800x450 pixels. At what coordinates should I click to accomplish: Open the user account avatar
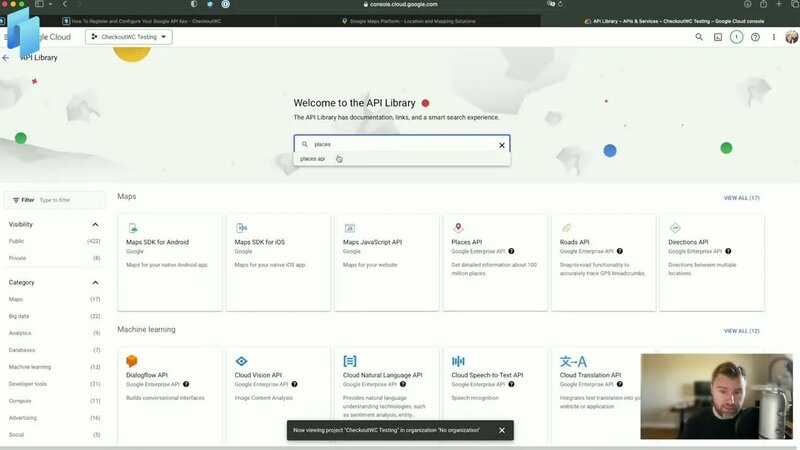pyautogui.click(x=791, y=37)
